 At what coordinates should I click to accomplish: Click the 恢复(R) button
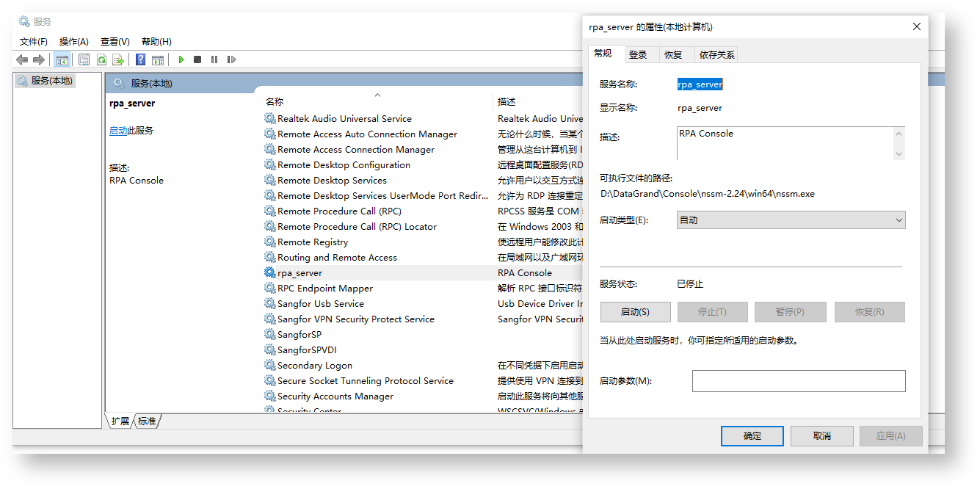pos(869,312)
